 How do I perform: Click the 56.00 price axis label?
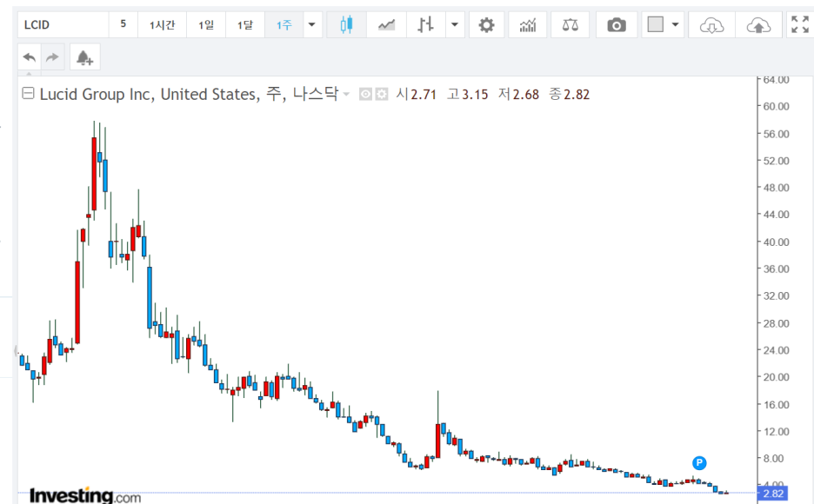(x=776, y=134)
